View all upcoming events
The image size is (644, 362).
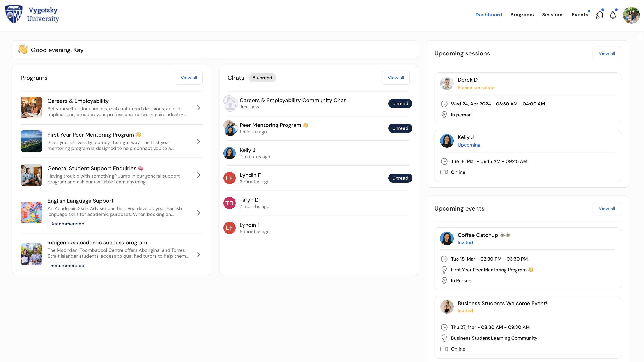(x=607, y=208)
